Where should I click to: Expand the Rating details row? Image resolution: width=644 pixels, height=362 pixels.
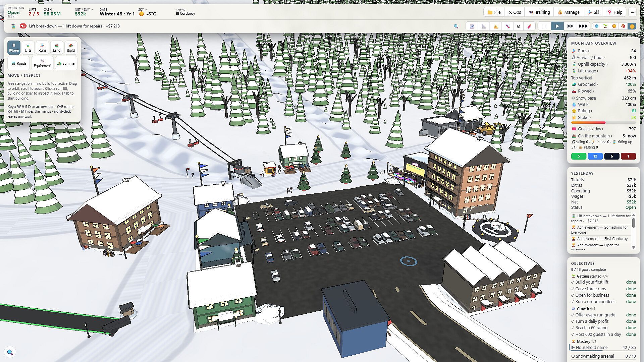point(603,111)
